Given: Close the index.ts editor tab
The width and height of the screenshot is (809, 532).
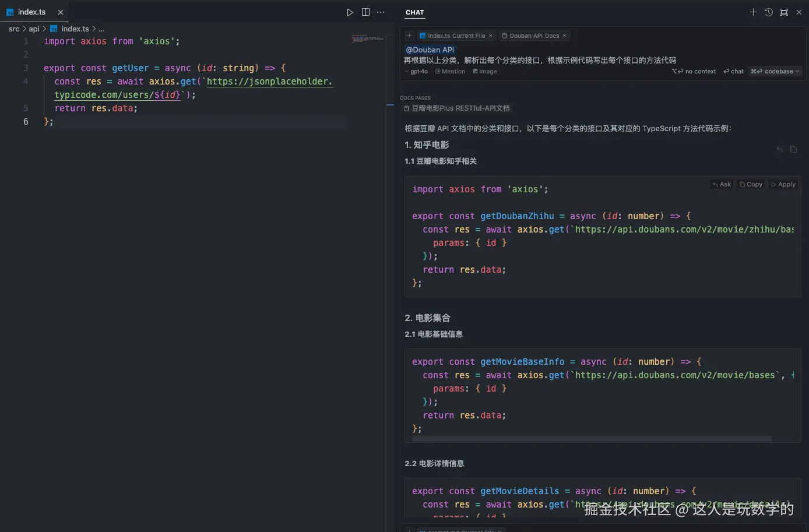Looking at the screenshot, I should (61, 12).
